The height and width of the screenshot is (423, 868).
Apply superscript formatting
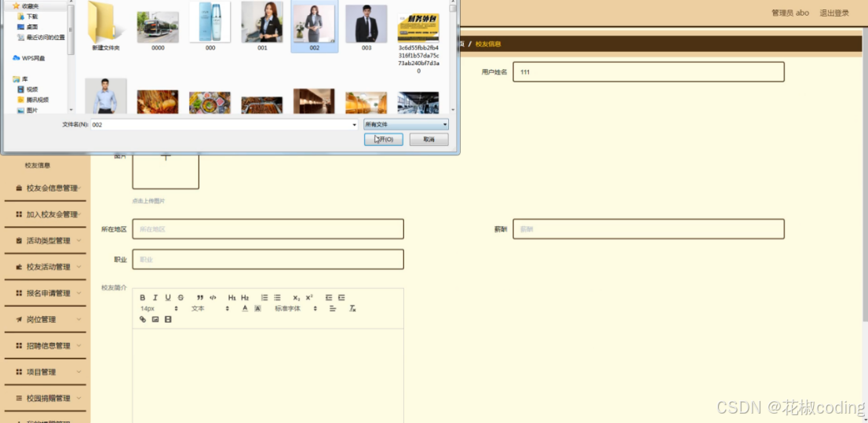[309, 298]
